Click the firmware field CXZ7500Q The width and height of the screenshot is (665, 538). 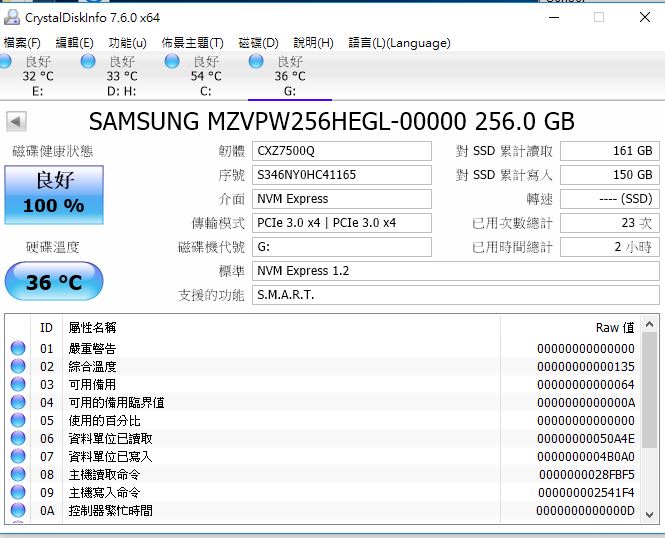point(342,151)
